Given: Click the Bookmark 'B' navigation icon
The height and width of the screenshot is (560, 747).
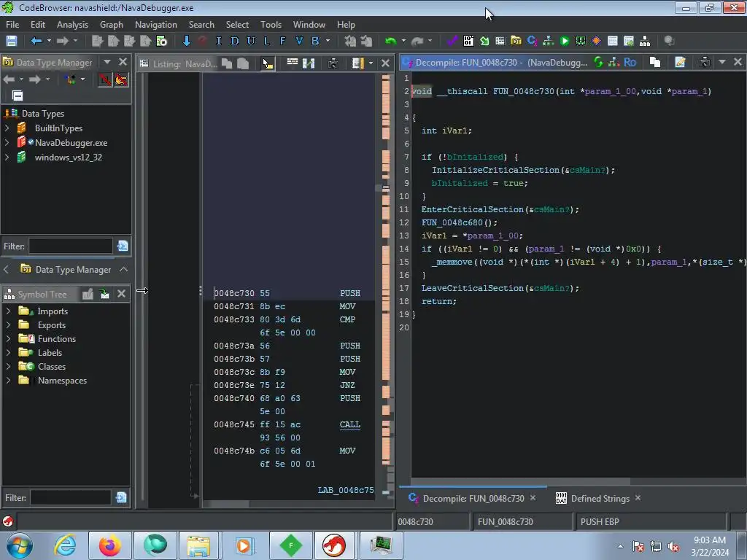Looking at the screenshot, I should 315,41.
